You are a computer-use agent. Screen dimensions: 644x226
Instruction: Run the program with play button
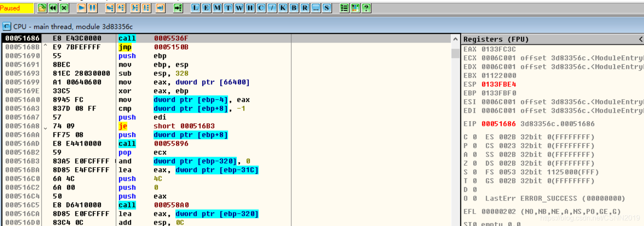81,8
